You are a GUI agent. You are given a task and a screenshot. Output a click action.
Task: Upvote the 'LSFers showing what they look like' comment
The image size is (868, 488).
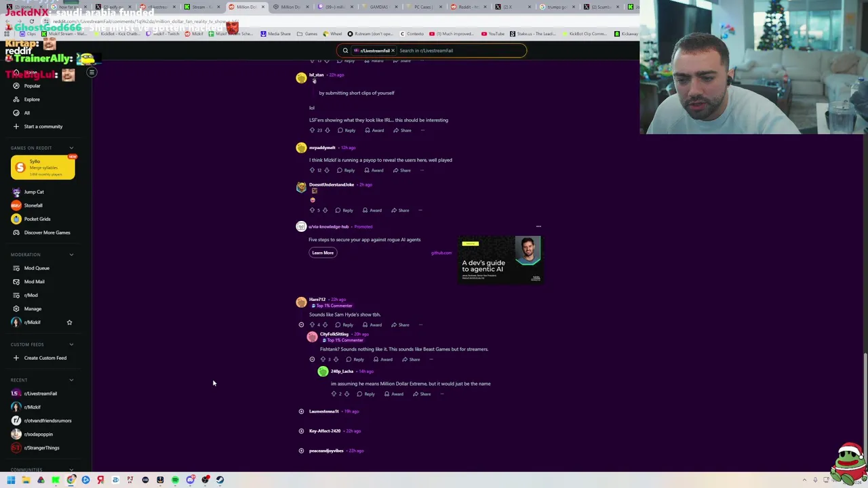point(312,130)
